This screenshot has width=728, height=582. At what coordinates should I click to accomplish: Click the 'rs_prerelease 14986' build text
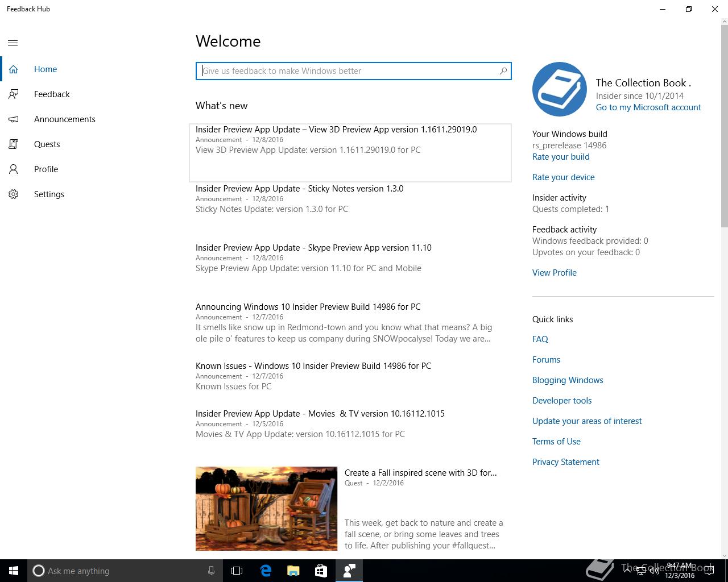(x=569, y=145)
